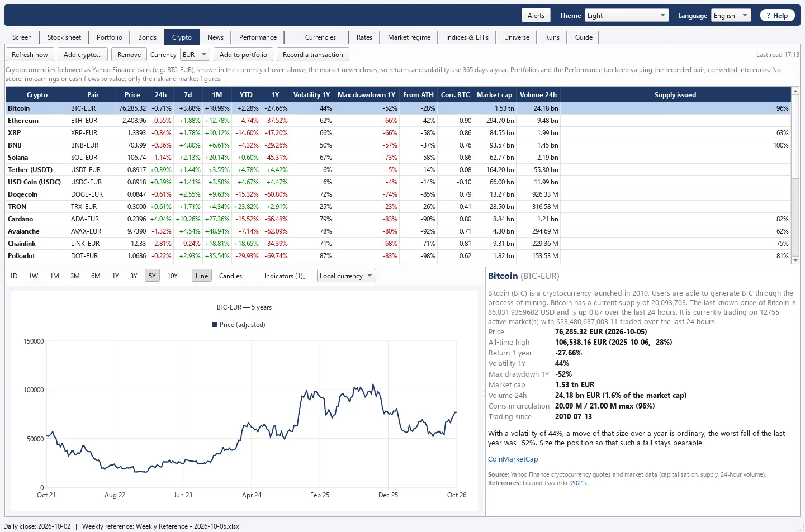Select the 5Y chart range
The image size is (805, 532).
click(152, 275)
